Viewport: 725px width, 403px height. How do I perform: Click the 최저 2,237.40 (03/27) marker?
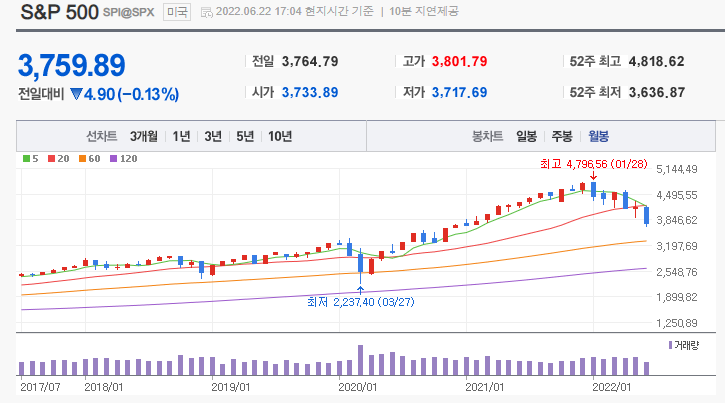[361, 302]
